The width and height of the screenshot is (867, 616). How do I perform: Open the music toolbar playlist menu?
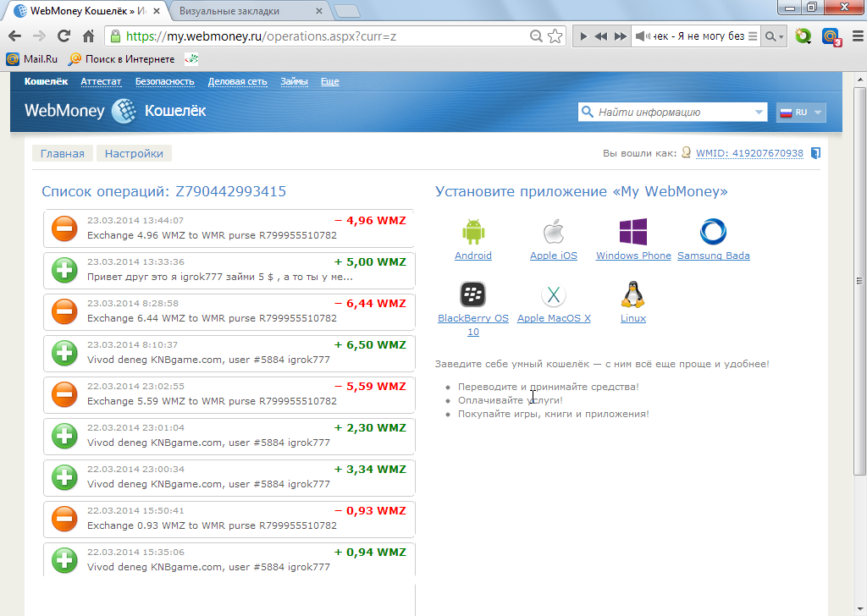tap(753, 36)
